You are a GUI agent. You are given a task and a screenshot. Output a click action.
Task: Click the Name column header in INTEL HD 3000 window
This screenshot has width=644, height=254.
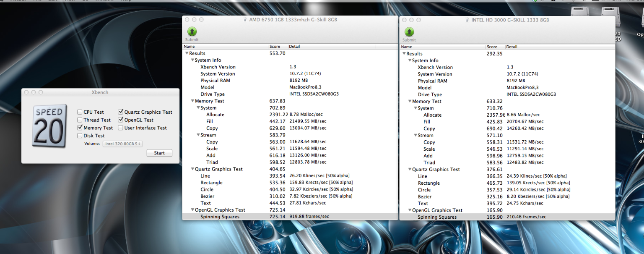tap(442, 47)
